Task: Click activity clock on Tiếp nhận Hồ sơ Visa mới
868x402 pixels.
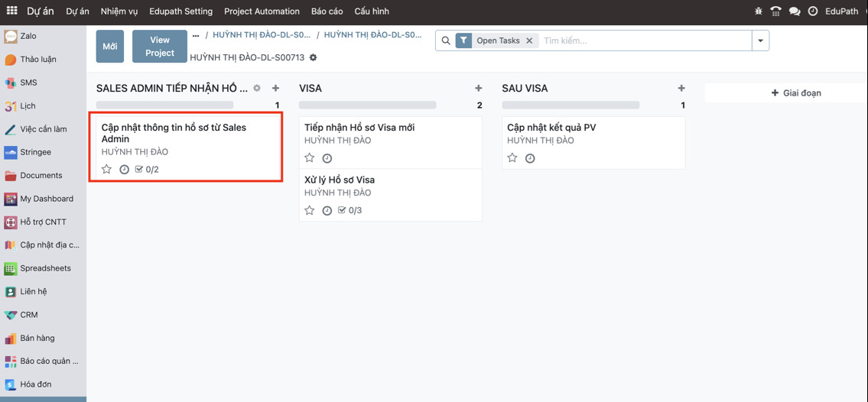Action: tap(327, 158)
